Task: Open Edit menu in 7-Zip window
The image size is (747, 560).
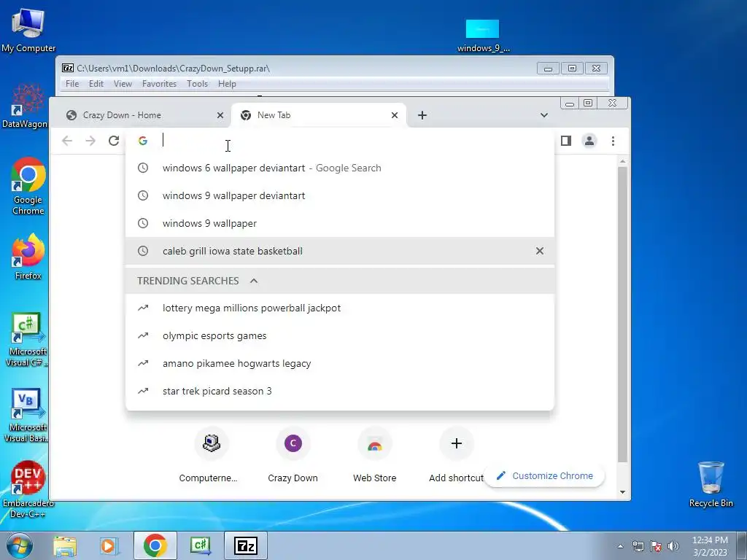Action: click(96, 84)
